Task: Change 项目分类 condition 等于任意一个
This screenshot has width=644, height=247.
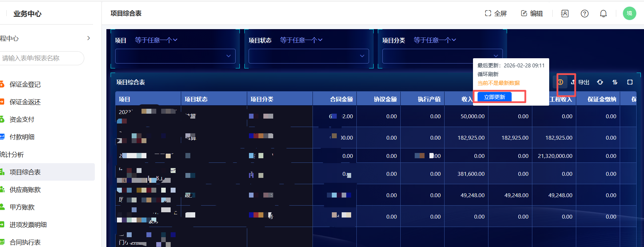Action: point(435,40)
